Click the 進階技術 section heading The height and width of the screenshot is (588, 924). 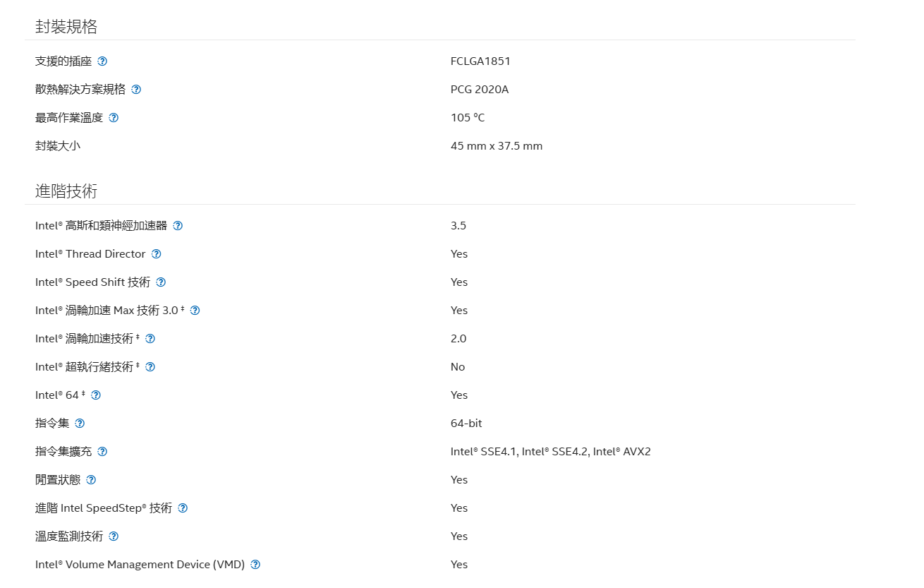(66, 191)
